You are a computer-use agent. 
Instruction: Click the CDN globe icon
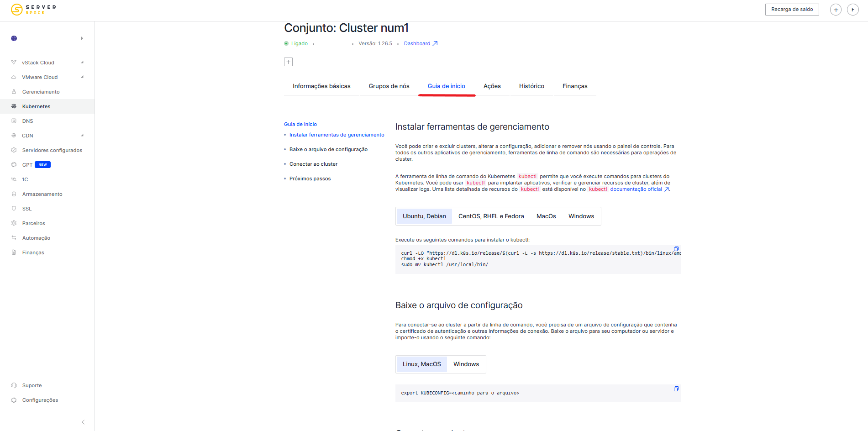[14, 136]
